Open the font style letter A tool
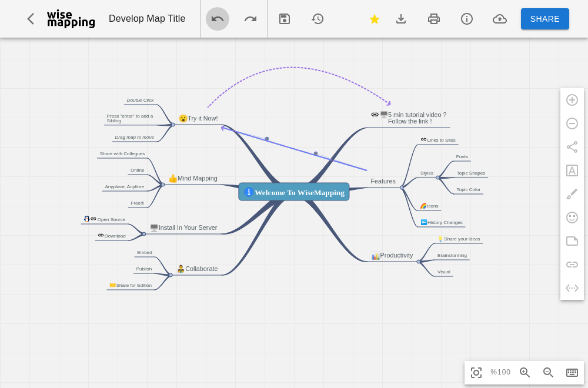 coord(572,170)
